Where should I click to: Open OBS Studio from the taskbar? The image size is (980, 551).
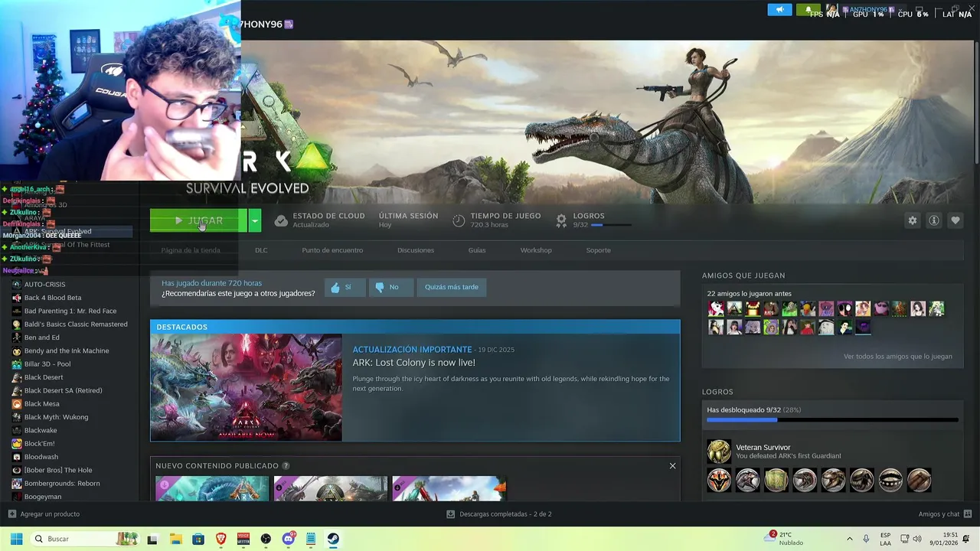tap(266, 539)
